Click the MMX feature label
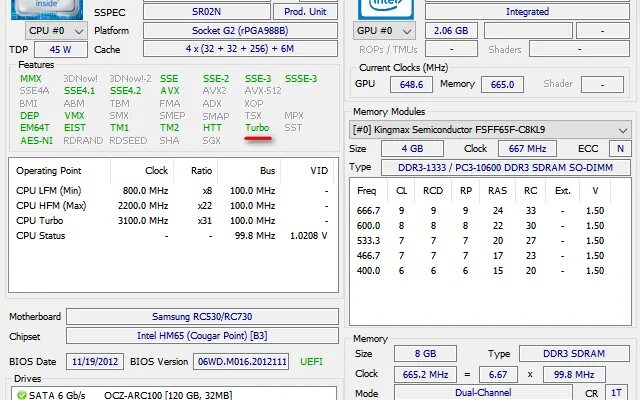This screenshot has height=400, width=640. coord(31,78)
